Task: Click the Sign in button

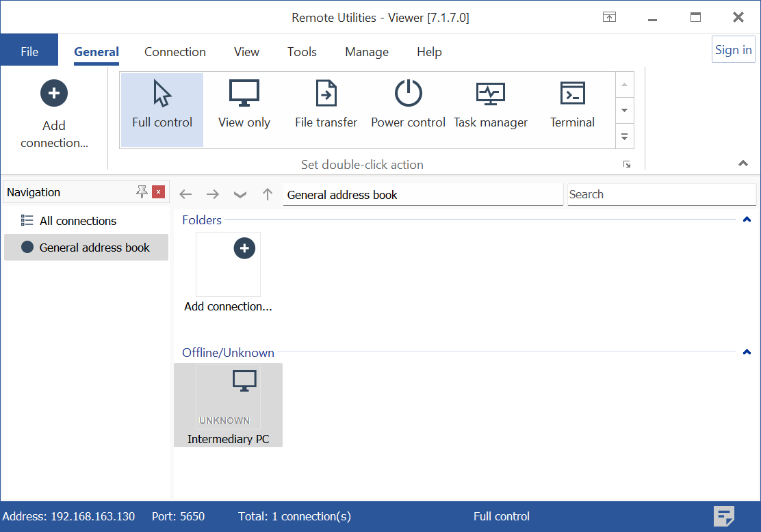Action: pos(733,50)
